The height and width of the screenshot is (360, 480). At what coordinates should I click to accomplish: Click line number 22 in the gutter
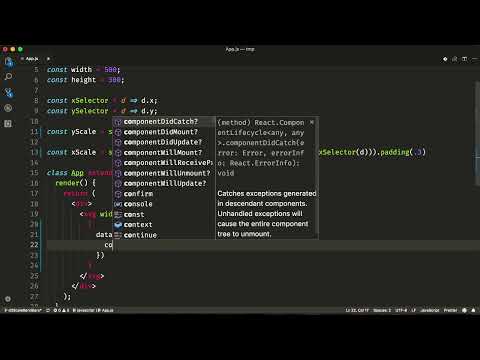(x=34, y=245)
